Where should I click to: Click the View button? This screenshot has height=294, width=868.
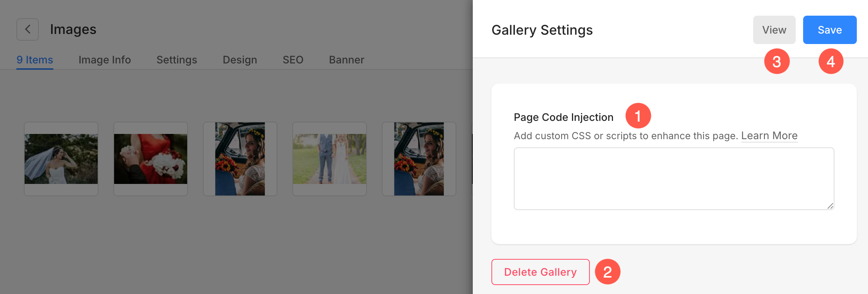774,30
